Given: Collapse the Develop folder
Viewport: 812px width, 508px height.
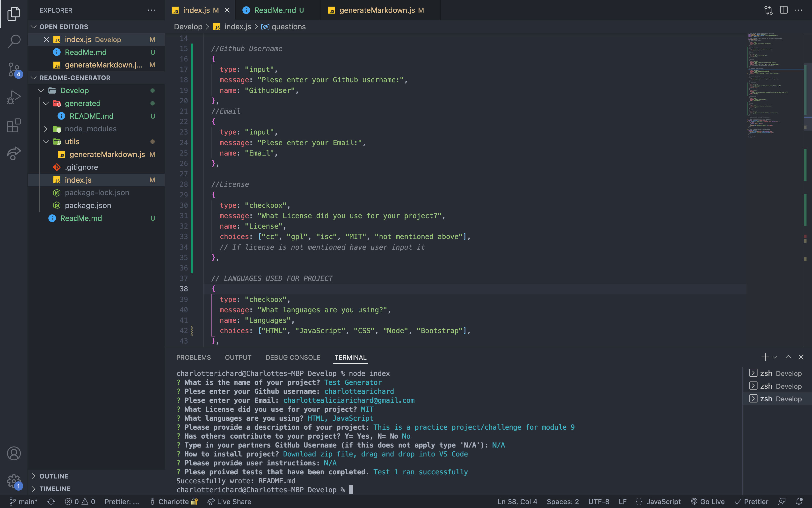Looking at the screenshot, I should tap(41, 90).
